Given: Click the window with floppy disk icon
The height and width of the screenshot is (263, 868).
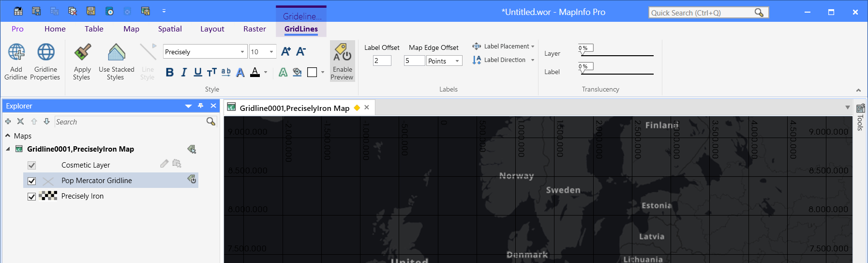Looking at the screenshot, I should click(x=145, y=11).
